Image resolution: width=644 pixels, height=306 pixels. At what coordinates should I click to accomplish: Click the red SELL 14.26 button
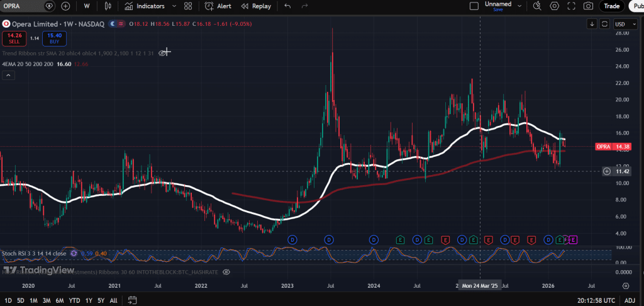point(13,38)
